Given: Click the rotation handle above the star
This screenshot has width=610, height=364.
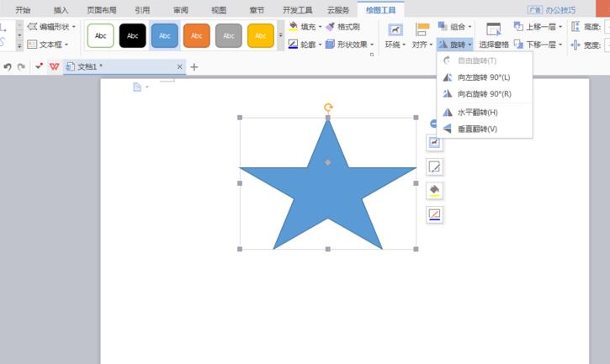Looking at the screenshot, I should coord(328,108).
